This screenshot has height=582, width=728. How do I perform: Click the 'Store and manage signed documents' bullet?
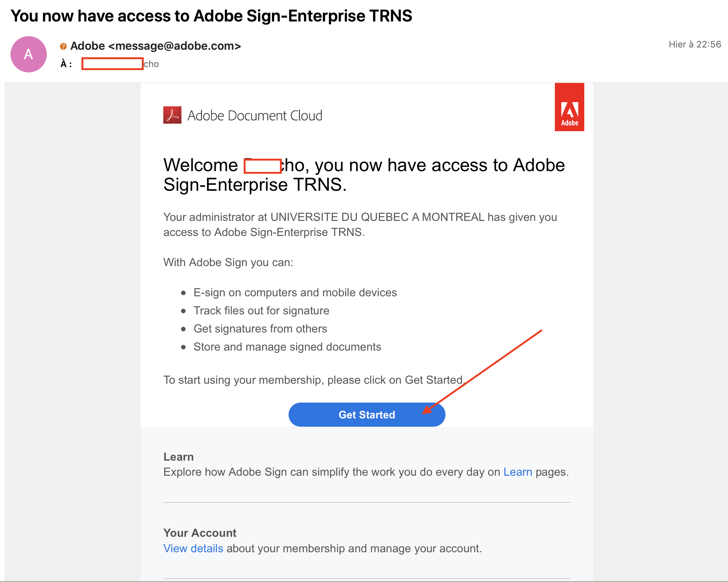[x=287, y=347]
